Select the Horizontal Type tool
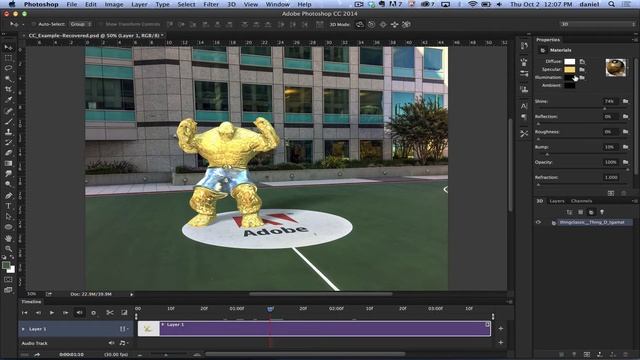 point(8,206)
